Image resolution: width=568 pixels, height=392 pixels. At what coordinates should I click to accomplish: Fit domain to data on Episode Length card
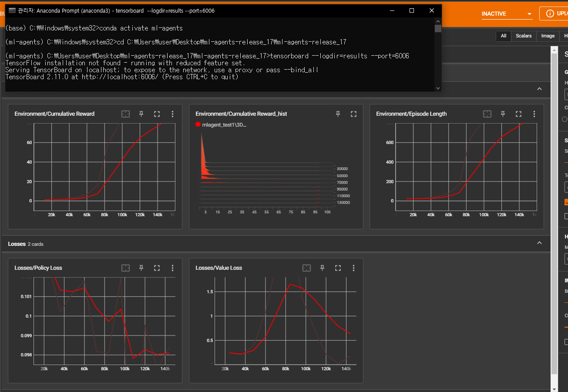pos(487,114)
